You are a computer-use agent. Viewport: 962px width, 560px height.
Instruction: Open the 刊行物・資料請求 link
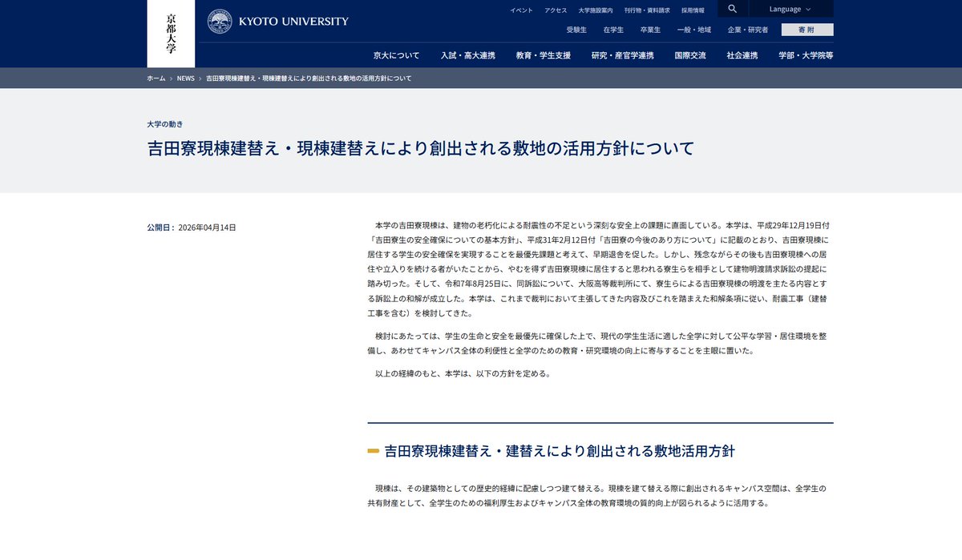[647, 10]
